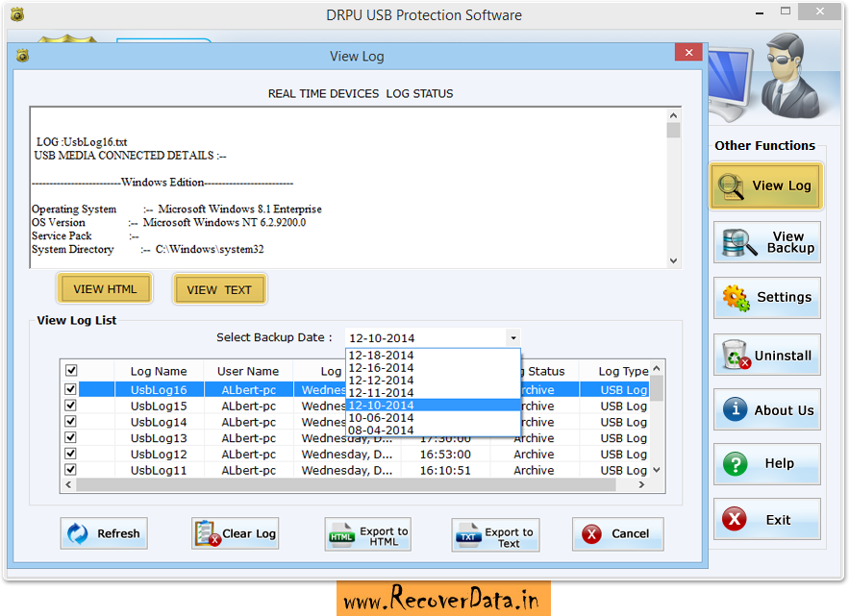Screen dimensions: 849x616
Task: Choose highlighted date 12-10-2014 in list
Action: click(433, 405)
